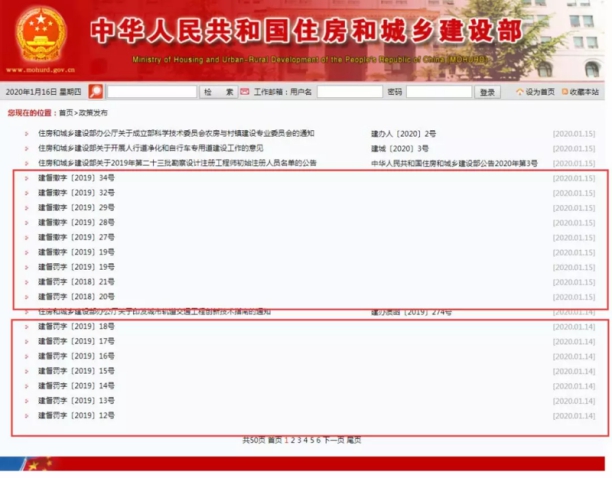Screen dimensions: 612x478
Task: Click the national emblem logo
Action: pyautogui.click(x=41, y=35)
